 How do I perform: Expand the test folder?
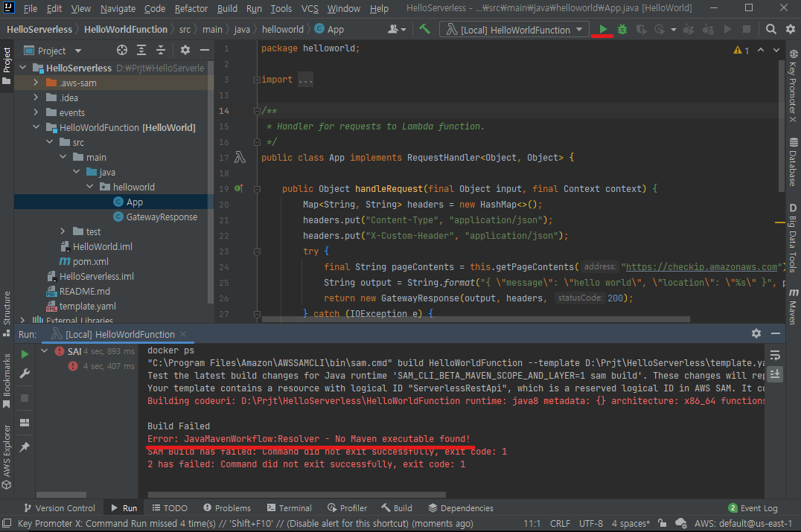[63, 231]
